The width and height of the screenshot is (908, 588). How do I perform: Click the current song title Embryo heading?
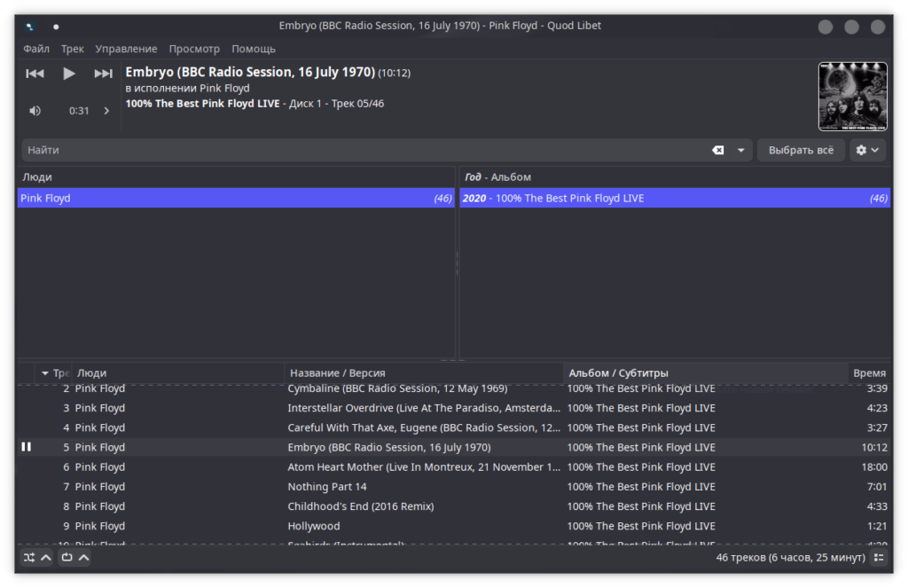250,72
